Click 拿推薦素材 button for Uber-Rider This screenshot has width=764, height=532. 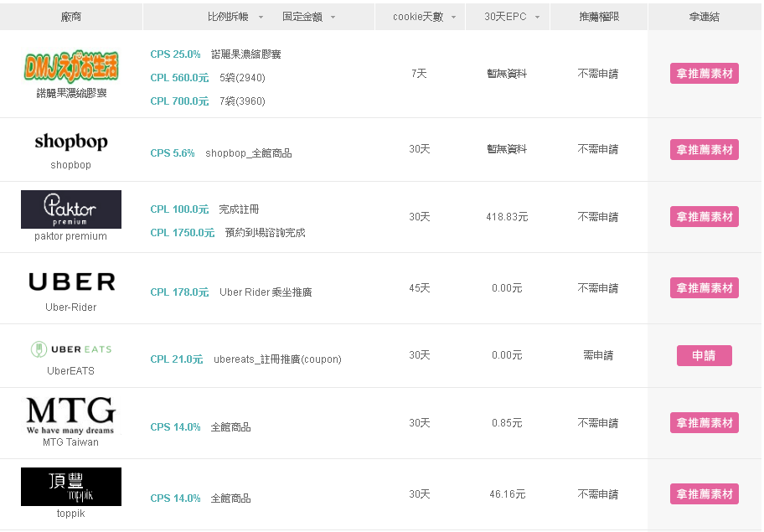(704, 288)
